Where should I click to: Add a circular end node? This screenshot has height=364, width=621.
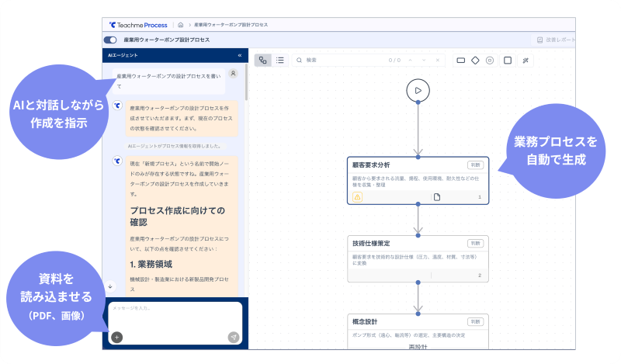pos(490,60)
